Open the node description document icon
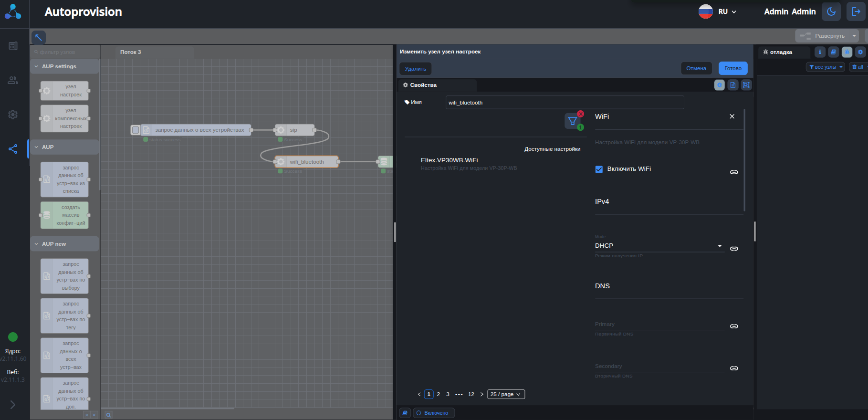This screenshot has height=420, width=868. point(733,85)
